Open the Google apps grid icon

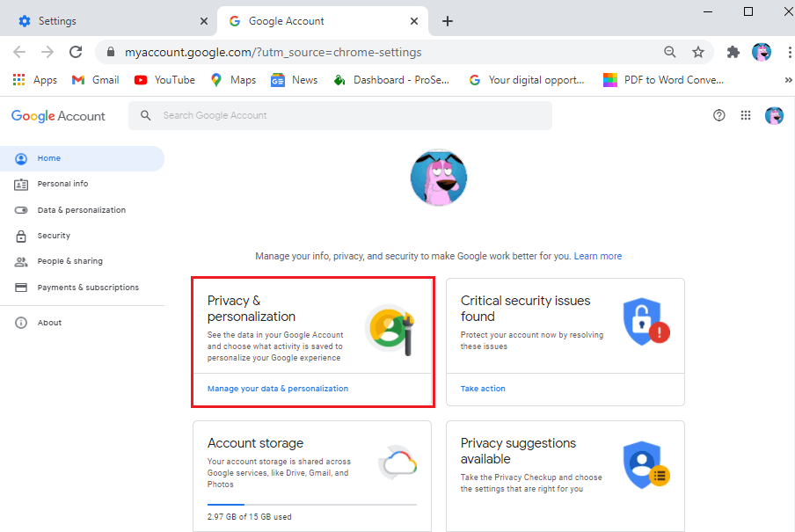pyautogui.click(x=746, y=115)
